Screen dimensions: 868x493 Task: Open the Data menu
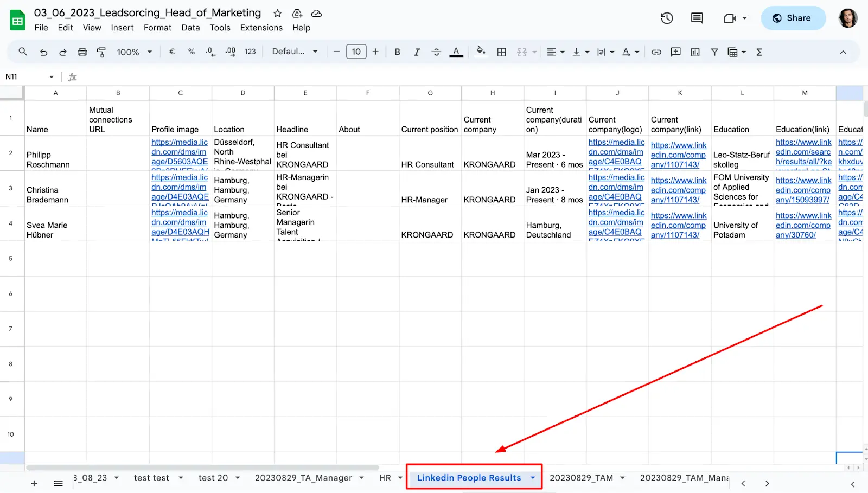click(x=190, y=28)
